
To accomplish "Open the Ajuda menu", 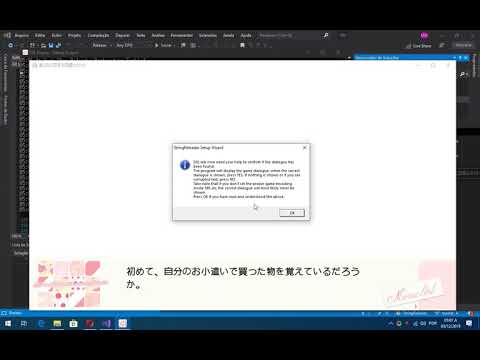I will pyautogui.click(x=246, y=35).
